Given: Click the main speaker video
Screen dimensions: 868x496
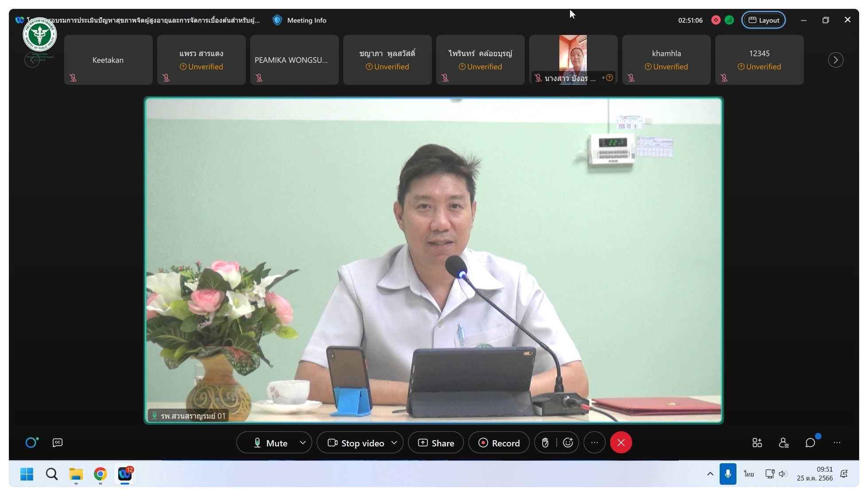Looking at the screenshot, I should click(x=434, y=260).
